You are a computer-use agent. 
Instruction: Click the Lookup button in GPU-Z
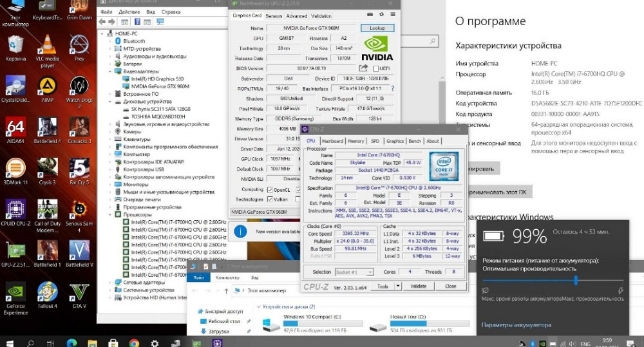pos(377,28)
